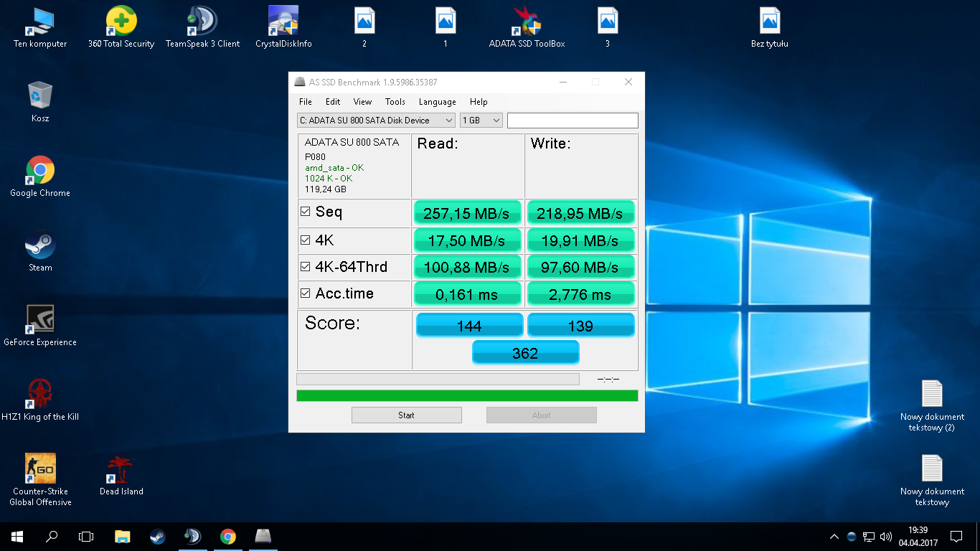980x551 pixels.
Task: Uncheck the 4K benchmark checkbox
Action: [x=306, y=240]
